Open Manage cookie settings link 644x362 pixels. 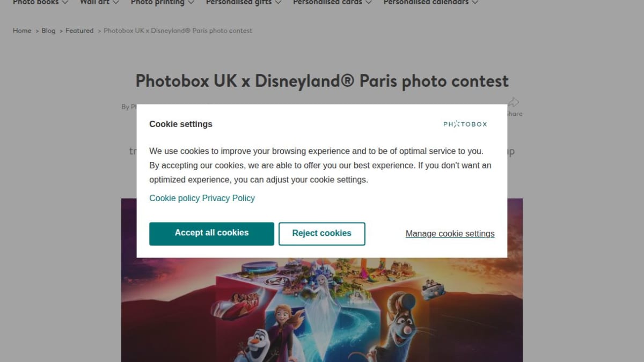(x=450, y=234)
